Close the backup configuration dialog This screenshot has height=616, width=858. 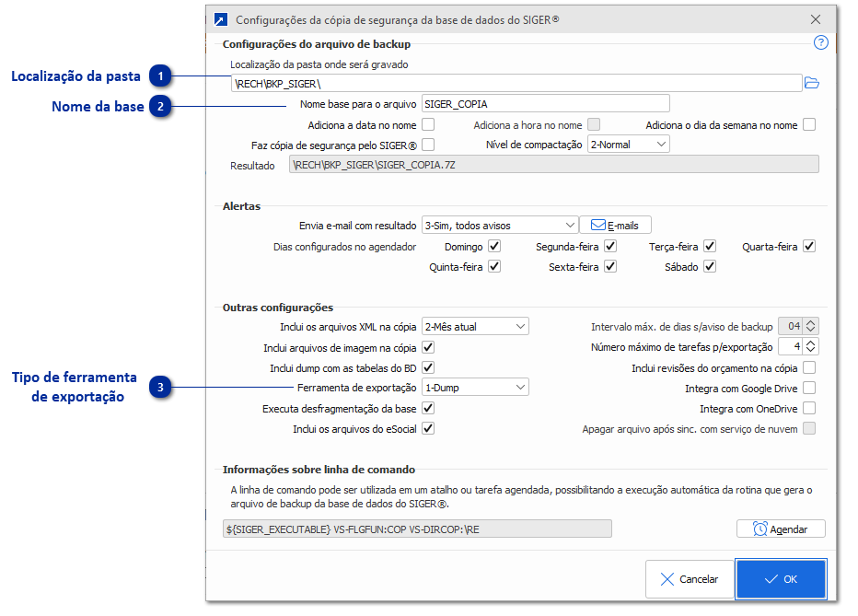coord(816,18)
